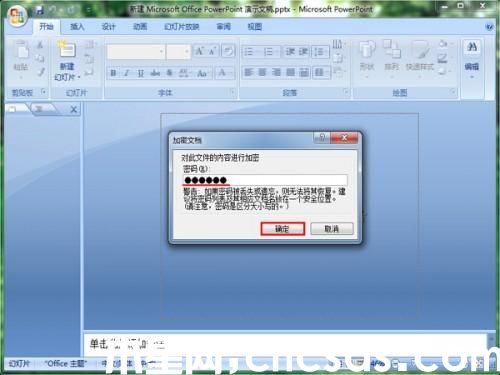Switch to the 插入 (Insert) ribbon tab
Viewport: 500px width, 375px height.
(77, 27)
